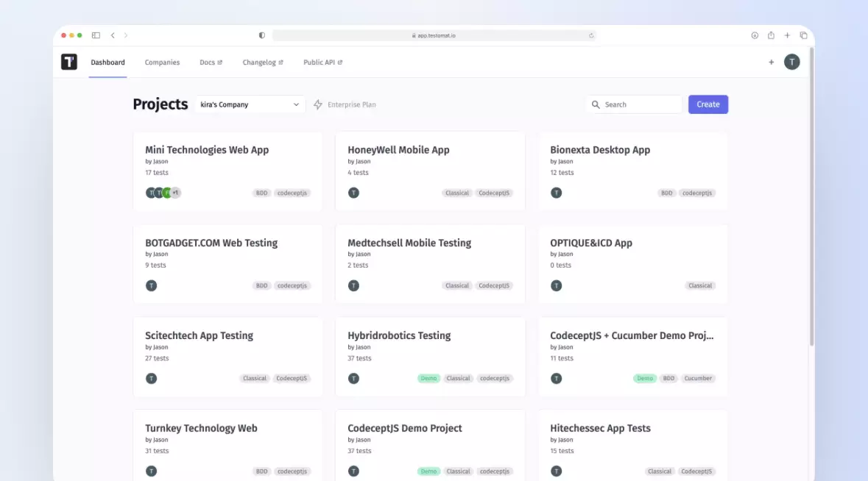Select the Dashboard tab
868x481 pixels.
click(x=107, y=62)
